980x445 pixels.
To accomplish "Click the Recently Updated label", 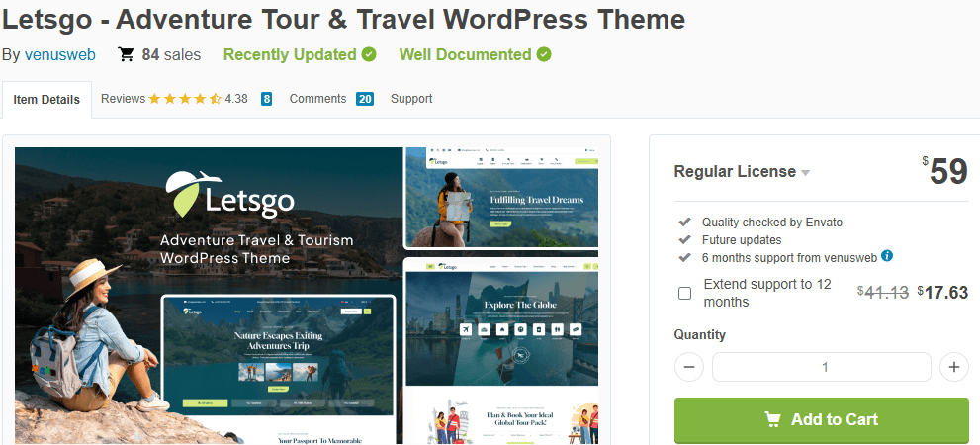I will 290,55.
